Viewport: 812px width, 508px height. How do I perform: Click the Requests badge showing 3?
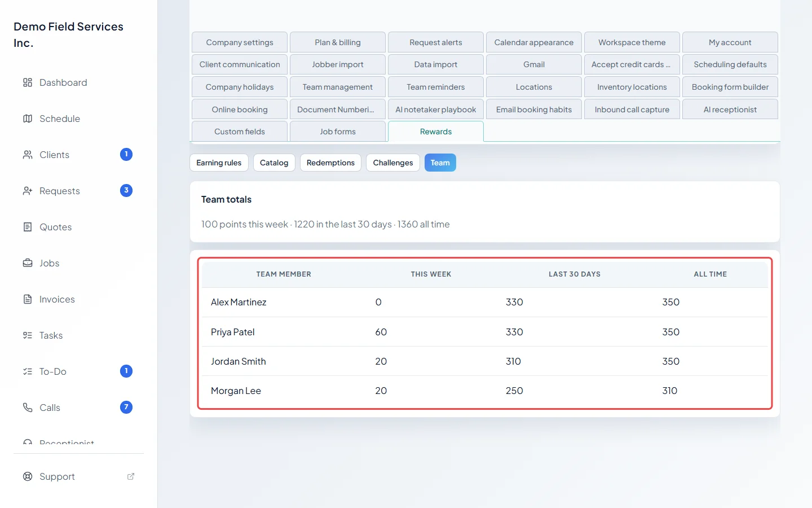click(x=126, y=190)
